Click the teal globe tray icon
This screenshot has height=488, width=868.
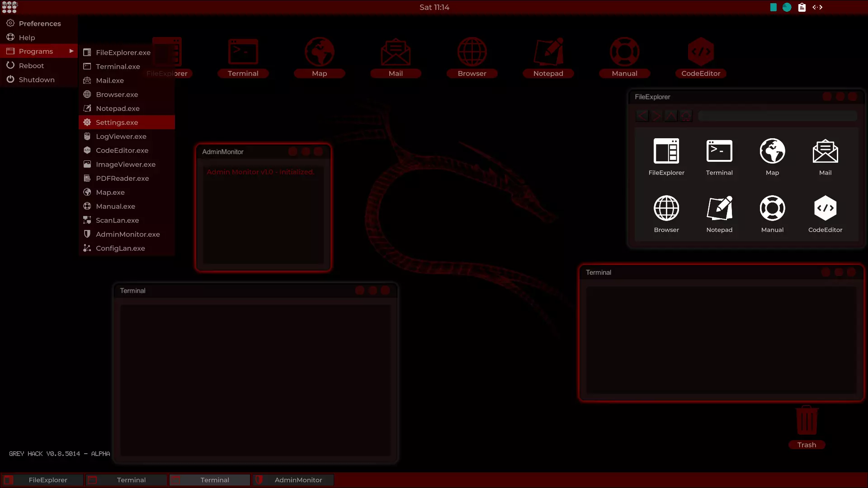(787, 7)
